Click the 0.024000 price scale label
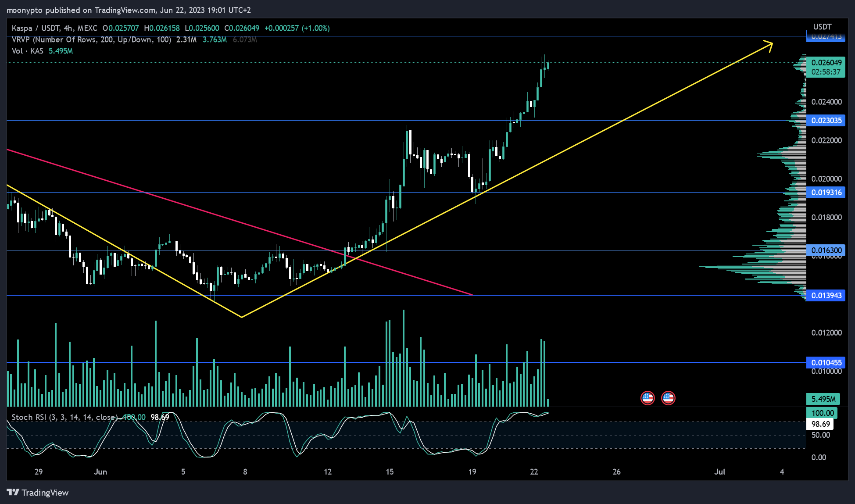The height and width of the screenshot is (504, 855). coord(826,102)
